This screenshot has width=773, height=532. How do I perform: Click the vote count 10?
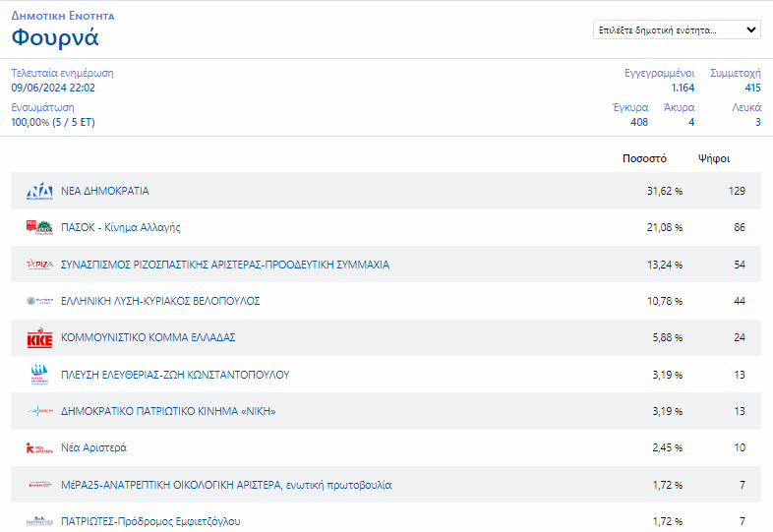click(x=740, y=447)
